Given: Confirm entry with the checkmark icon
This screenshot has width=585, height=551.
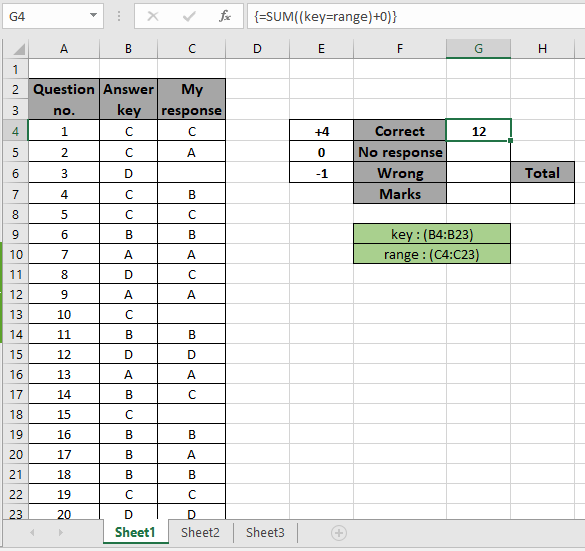Looking at the screenshot, I should tap(189, 16).
